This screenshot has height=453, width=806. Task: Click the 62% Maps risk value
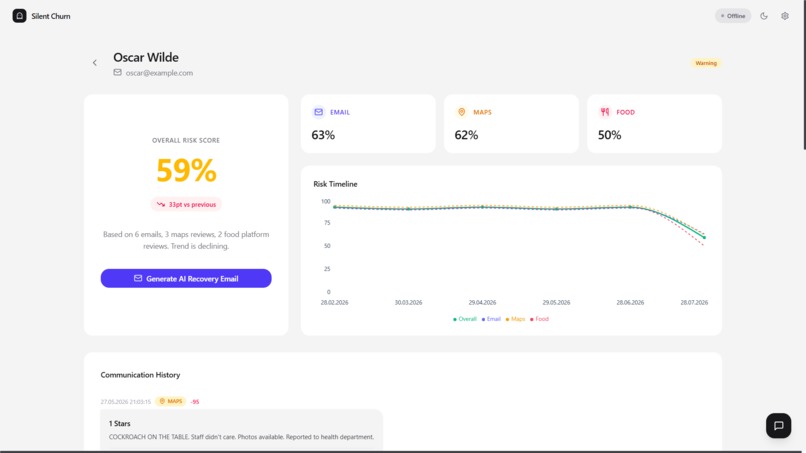coord(466,135)
